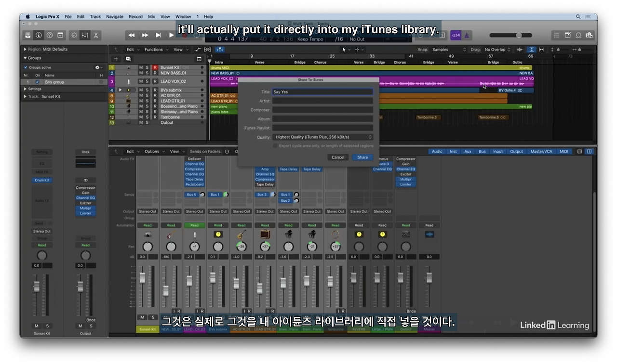This screenshot has height=364, width=617.
Task: Add a new track with plus icon
Action: click(x=116, y=59)
